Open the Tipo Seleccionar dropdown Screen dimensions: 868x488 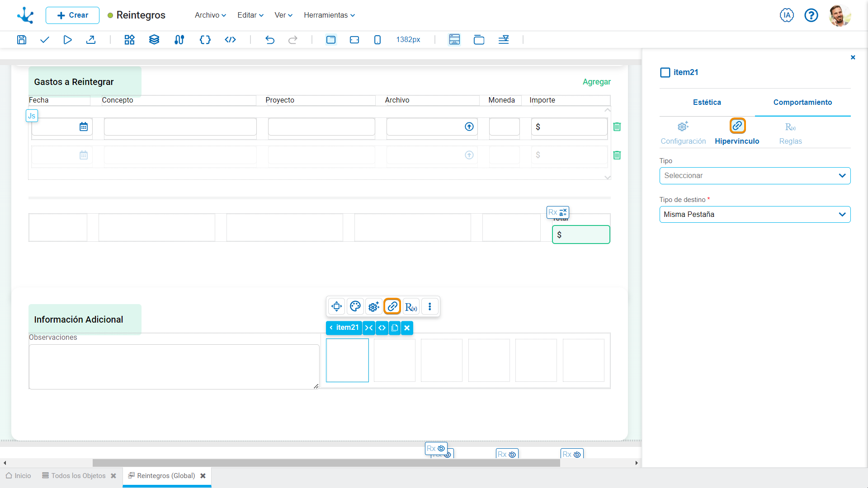click(x=755, y=176)
